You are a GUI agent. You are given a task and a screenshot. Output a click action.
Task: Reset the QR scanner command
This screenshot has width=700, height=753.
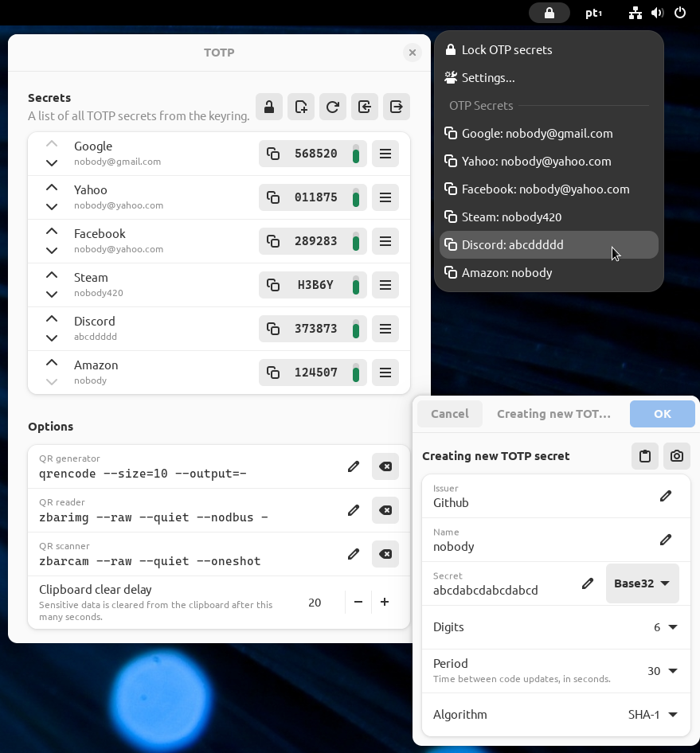(385, 554)
